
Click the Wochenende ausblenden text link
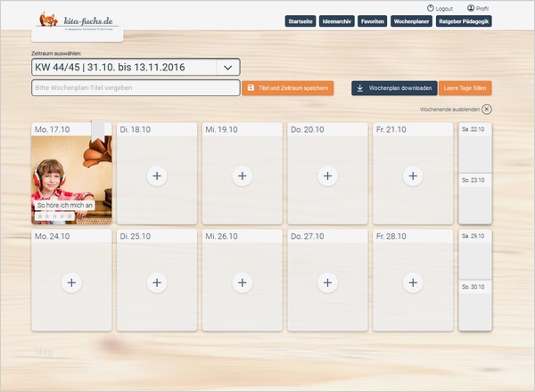click(449, 110)
